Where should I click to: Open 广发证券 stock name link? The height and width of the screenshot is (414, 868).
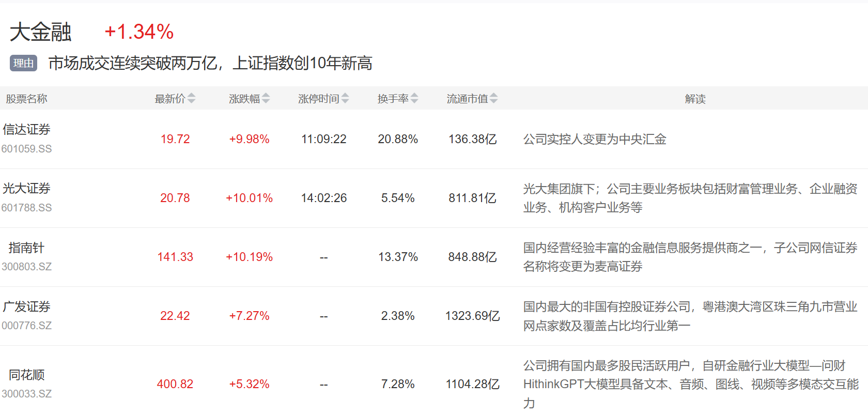[26, 307]
